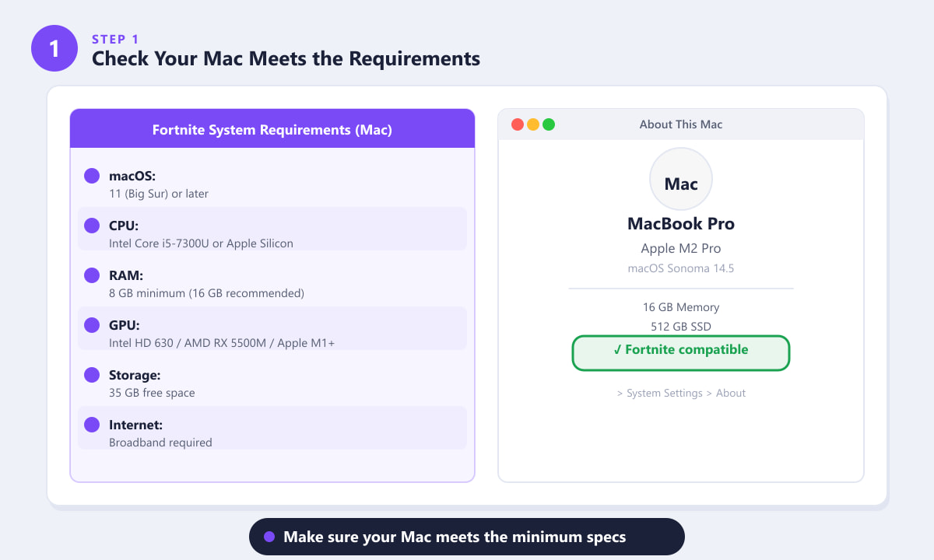Open the System Settings > About path

[681, 394]
